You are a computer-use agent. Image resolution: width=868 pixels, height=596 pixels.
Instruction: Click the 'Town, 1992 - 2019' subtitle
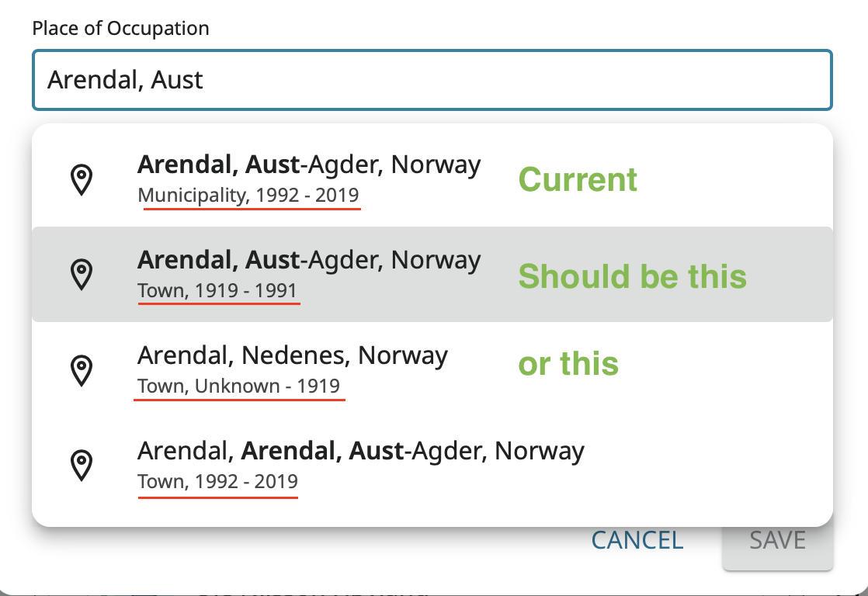pos(217,482)
